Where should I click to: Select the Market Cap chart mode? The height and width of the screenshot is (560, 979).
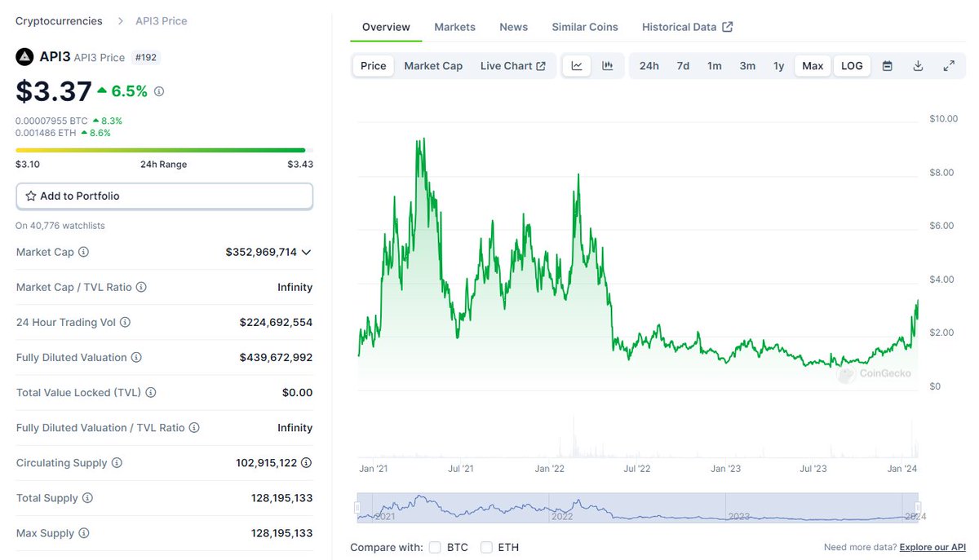pyautogui.click(x=433, y=66)
